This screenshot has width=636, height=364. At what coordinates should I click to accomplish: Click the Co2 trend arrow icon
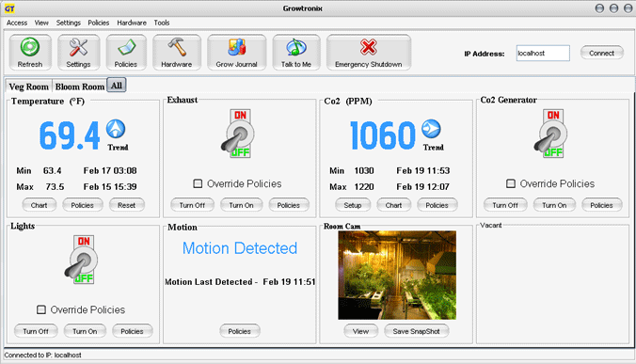tap(431, 129)
